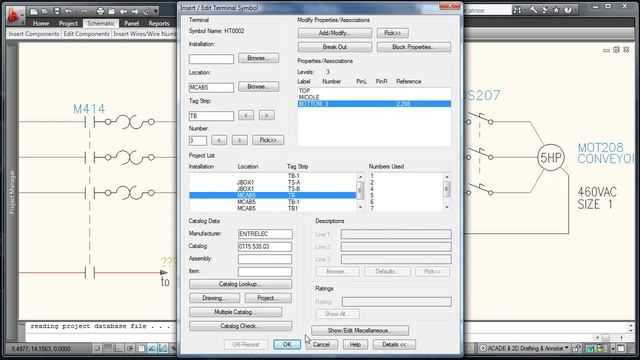
Task: Click the star Favorites icon
Action: [556, 10]
